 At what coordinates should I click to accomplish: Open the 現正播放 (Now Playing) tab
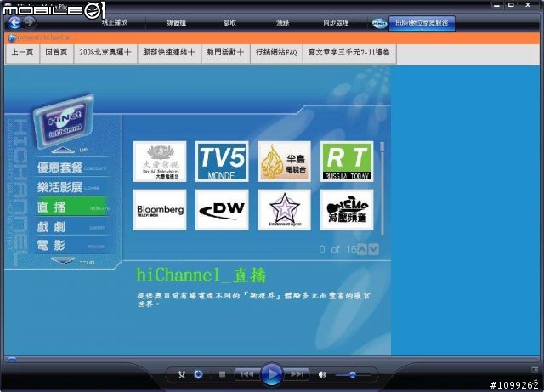click(115, 23)
